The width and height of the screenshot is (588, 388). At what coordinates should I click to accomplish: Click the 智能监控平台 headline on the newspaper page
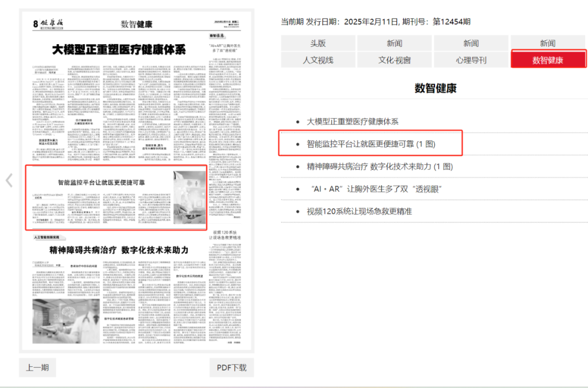coord(101,183)
